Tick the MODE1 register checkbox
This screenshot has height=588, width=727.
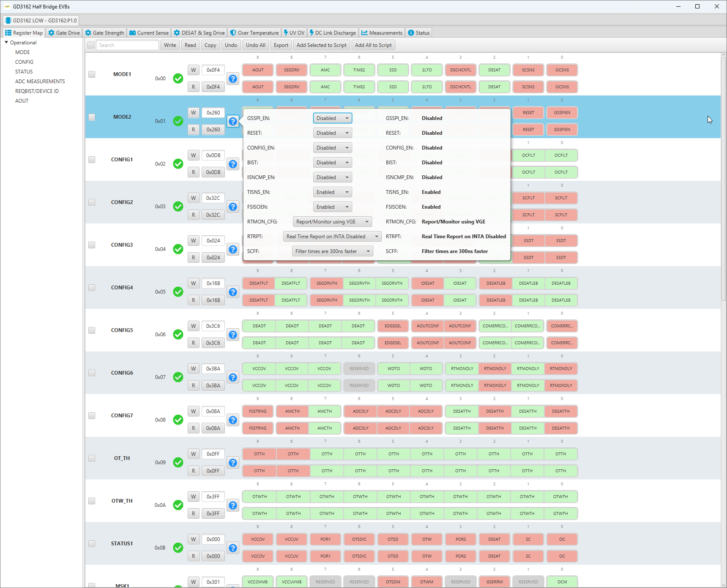point(92,74)
